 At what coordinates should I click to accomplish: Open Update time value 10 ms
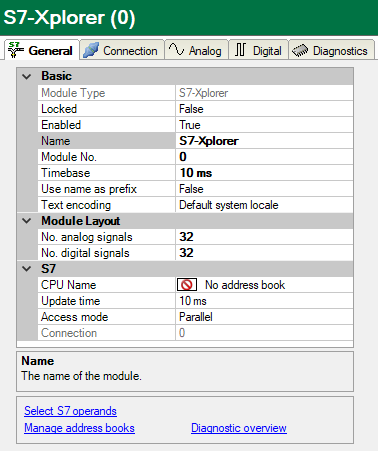pyautogui.click(x=264, y=301)
